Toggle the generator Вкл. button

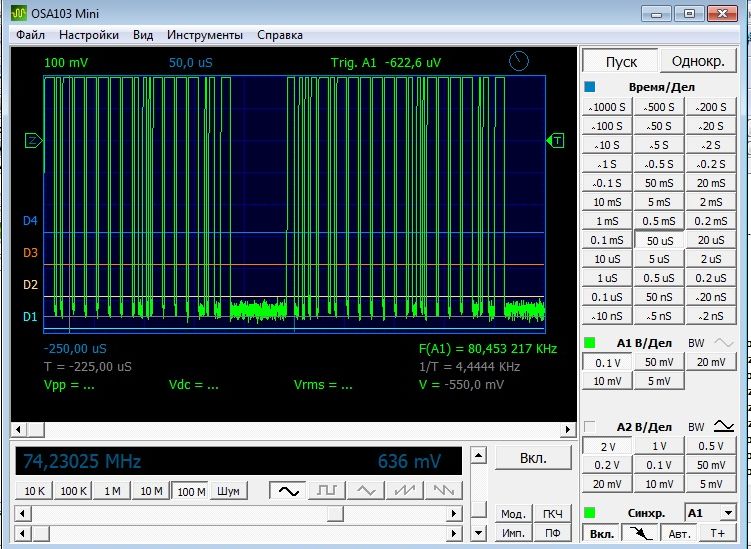tap(533, 458)
